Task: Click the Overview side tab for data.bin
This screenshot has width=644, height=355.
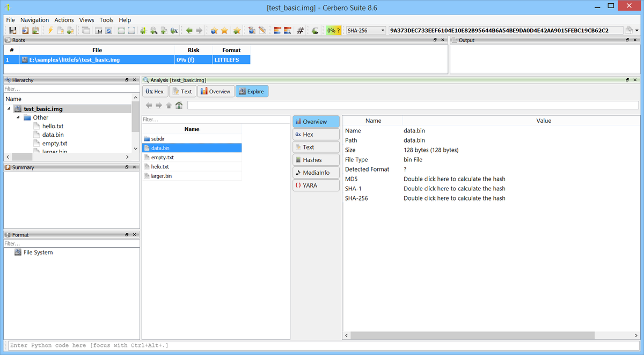Action: pos(316,122)
